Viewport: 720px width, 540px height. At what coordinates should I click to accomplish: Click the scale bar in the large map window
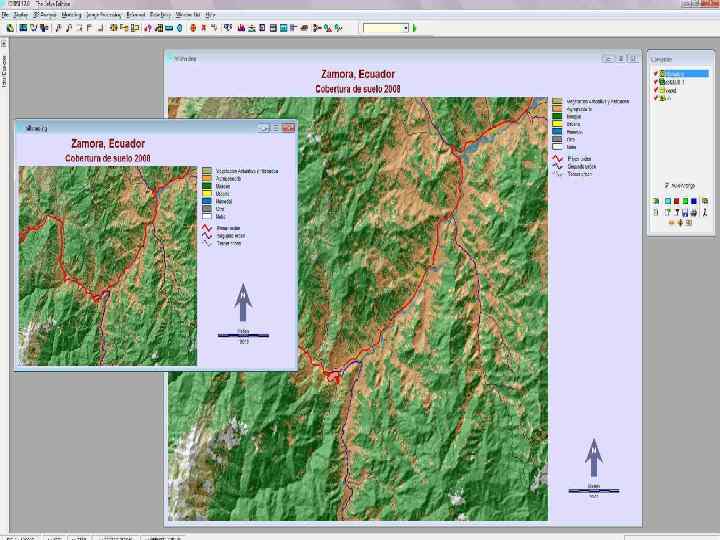(594, 491)
